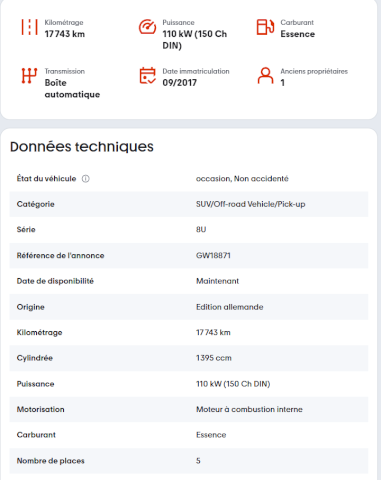Select the reference 'GW18871'

tap(213, 256)
